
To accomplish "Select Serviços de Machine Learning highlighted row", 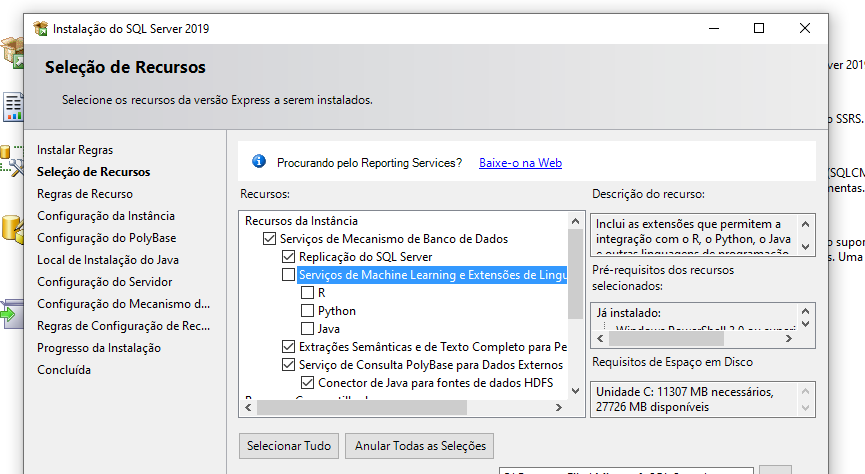I will 432,275.
